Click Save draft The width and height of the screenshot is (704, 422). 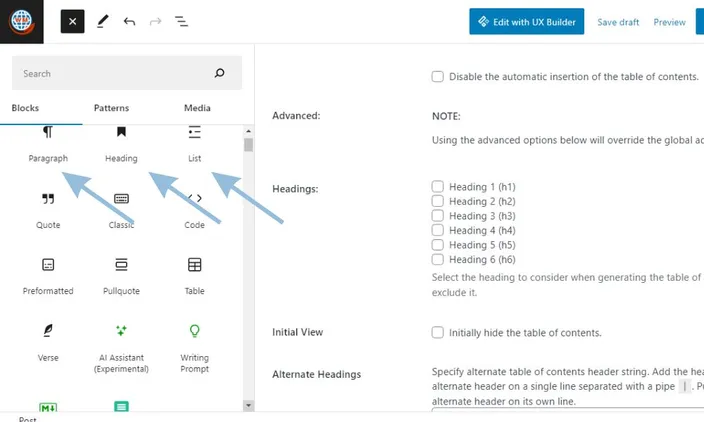(618, 22)
